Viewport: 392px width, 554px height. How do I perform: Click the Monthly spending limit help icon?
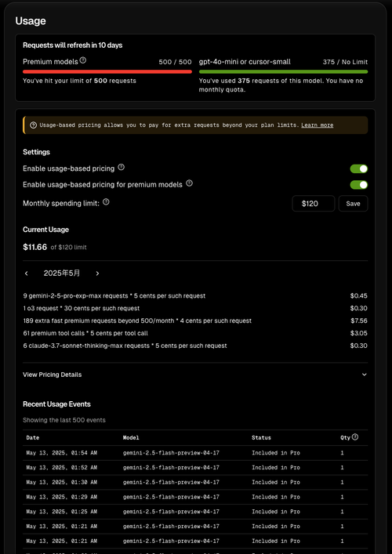tap(106, 202)
